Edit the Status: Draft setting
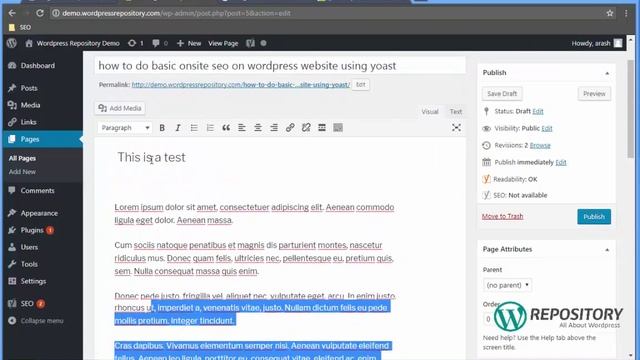 538,111
